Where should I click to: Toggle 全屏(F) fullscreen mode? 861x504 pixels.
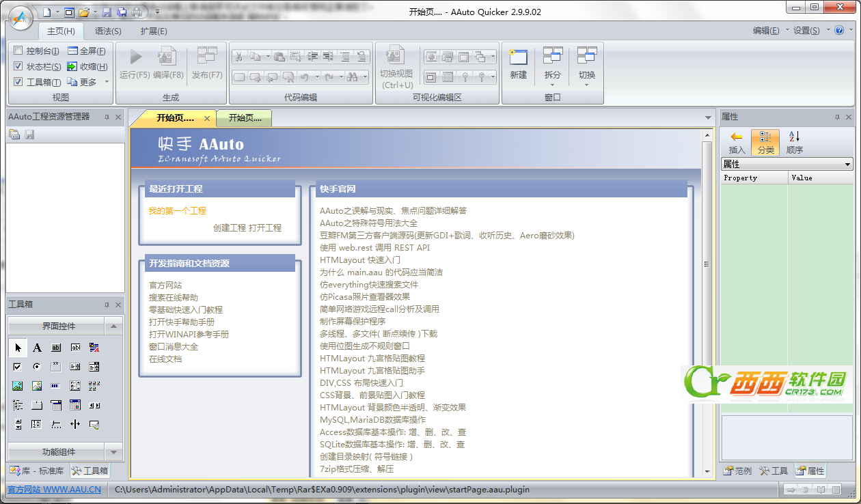(x=87, y=51)
